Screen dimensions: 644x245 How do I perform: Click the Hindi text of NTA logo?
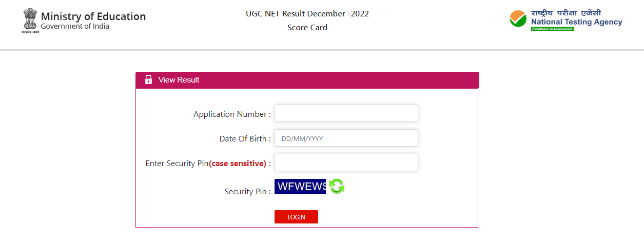click(566, 13)
